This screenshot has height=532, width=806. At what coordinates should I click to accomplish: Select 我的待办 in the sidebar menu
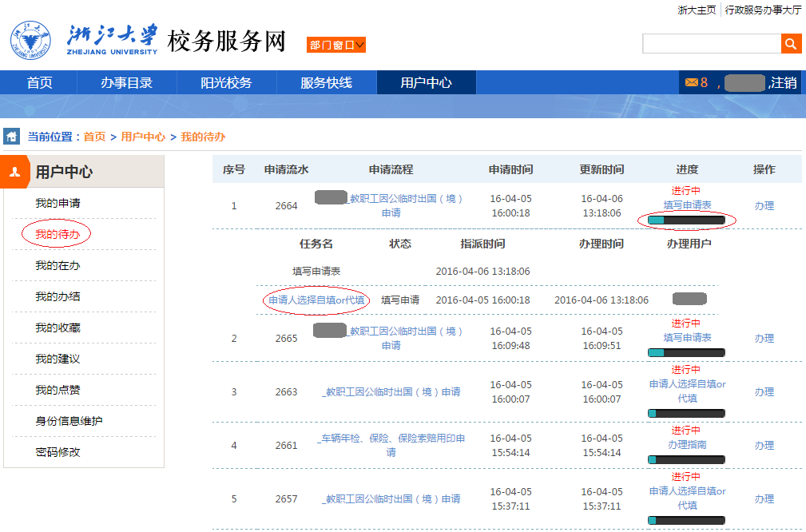[58, 234]
